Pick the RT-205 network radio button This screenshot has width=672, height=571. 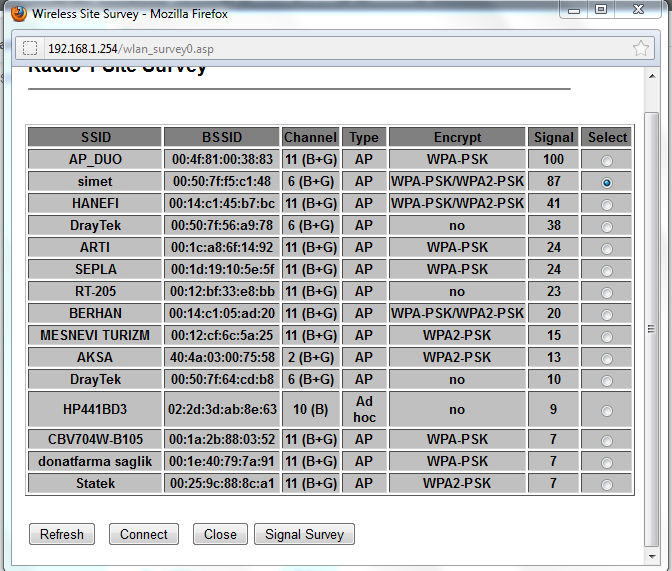pos(607,292)
